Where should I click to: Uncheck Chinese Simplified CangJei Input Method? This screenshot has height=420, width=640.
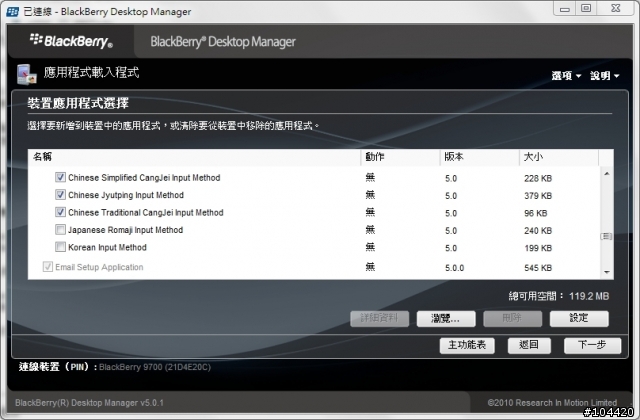(x=60, y=177)
